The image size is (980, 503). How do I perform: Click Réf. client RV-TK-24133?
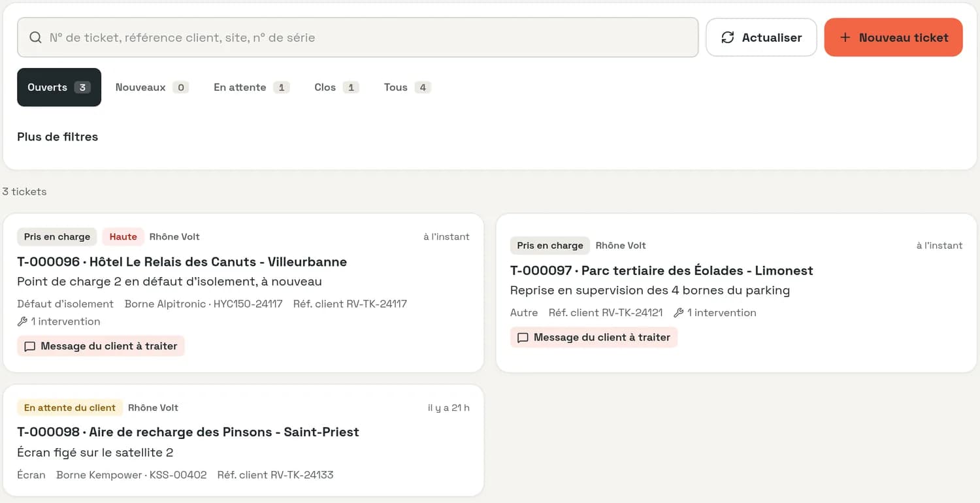tap(275, 475)
